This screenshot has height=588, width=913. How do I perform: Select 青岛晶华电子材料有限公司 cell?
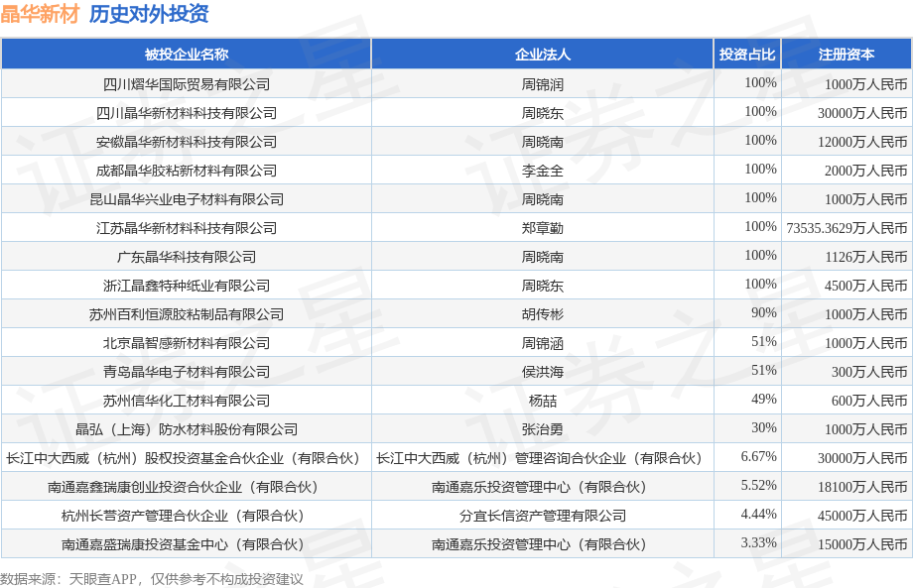click(187, 372)
